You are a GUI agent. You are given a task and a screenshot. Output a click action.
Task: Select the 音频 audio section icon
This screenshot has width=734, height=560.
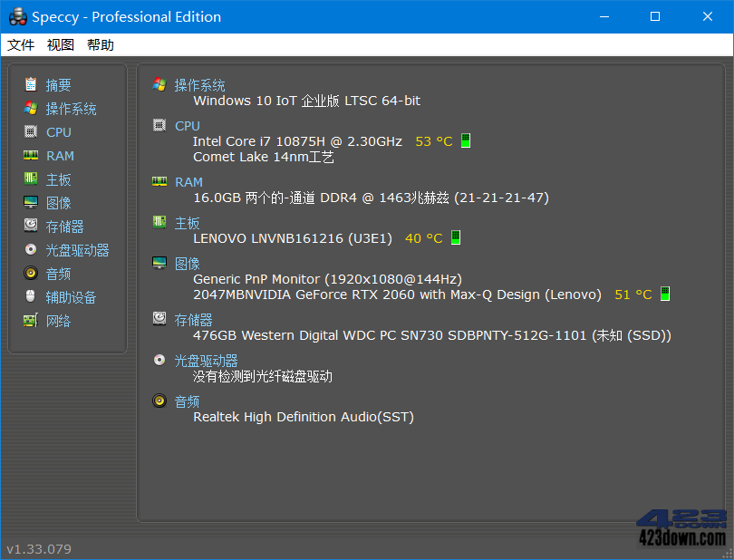pos(30,274)
